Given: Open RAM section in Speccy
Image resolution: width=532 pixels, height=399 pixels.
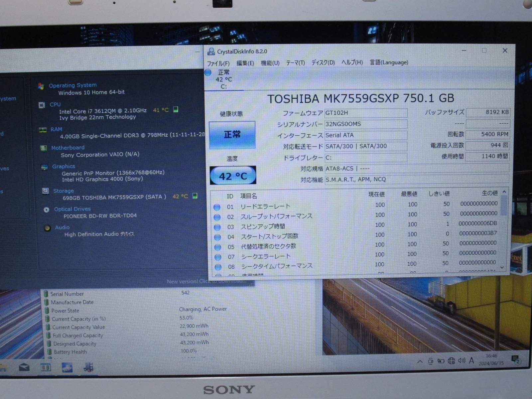Looking at the screenshot, I should click(56, 129).
